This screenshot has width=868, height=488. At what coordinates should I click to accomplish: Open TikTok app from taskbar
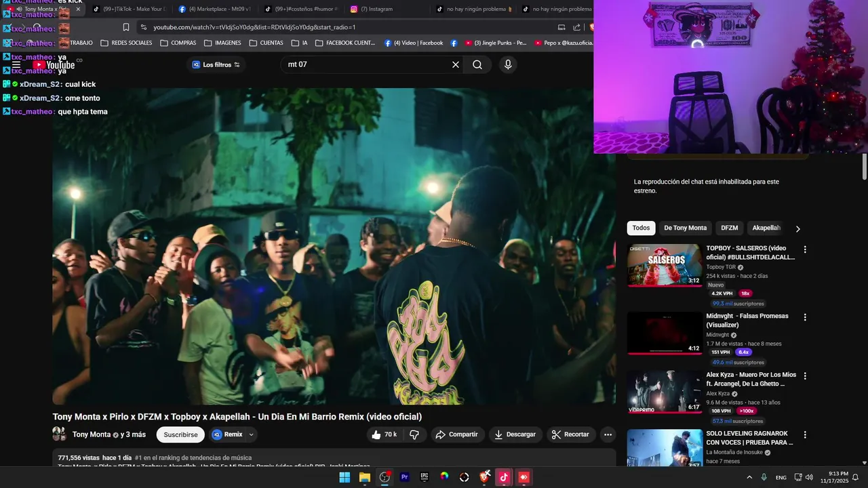click(504, 477)
